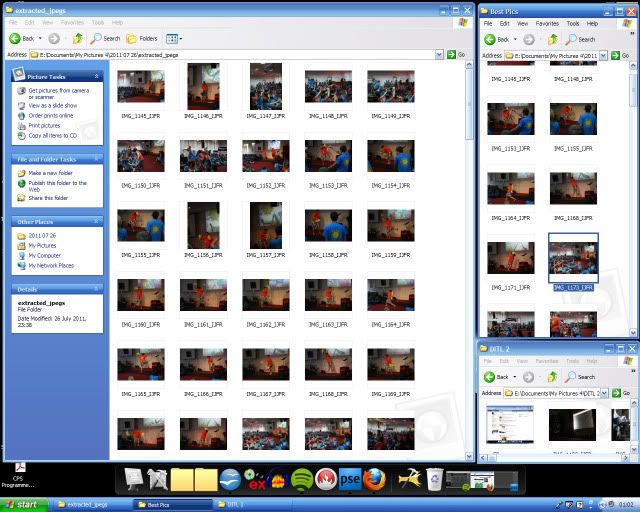Click extracted_jpegs scrollbar up arrow
This screenshot has width=640, height=512.
[469, 65]
